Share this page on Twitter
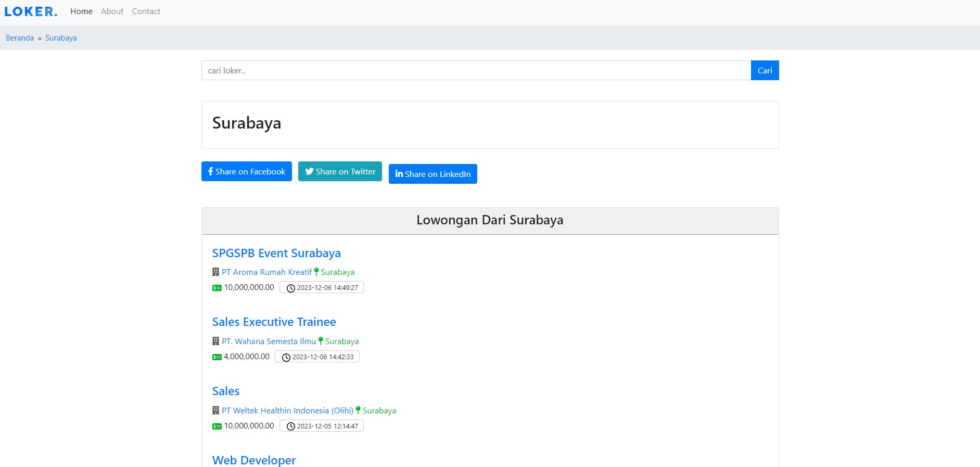Screen dimensions: 980x467 (340, 171)
